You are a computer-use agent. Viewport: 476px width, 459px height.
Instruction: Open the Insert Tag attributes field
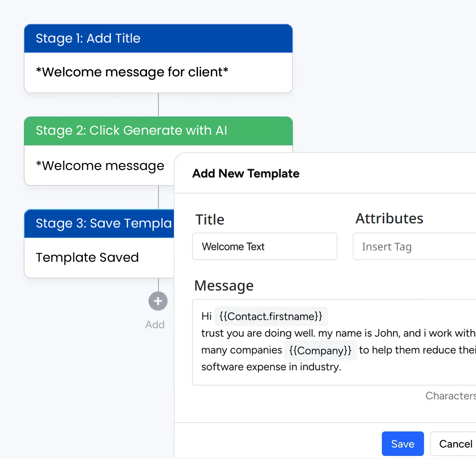[x=415, y=246]
